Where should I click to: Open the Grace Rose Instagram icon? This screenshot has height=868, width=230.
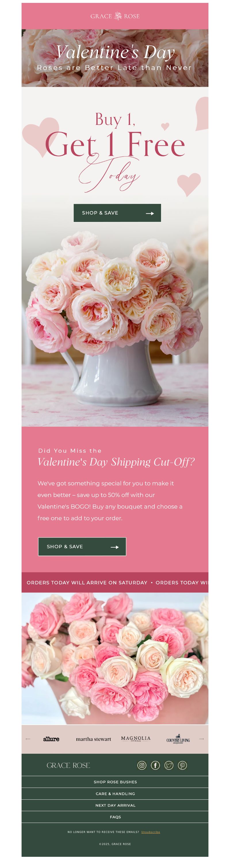coord(142,765)
